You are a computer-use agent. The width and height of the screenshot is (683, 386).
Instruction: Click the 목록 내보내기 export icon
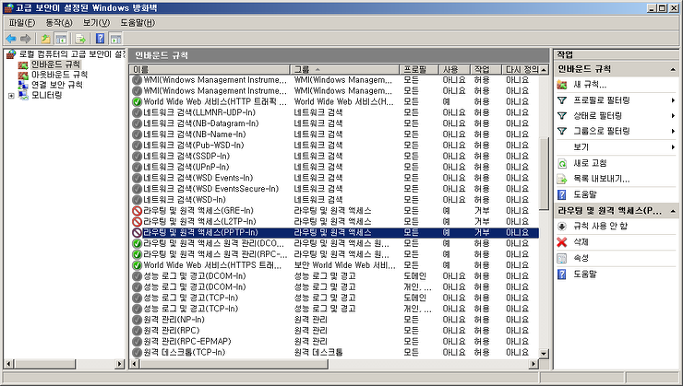[562, 179]
